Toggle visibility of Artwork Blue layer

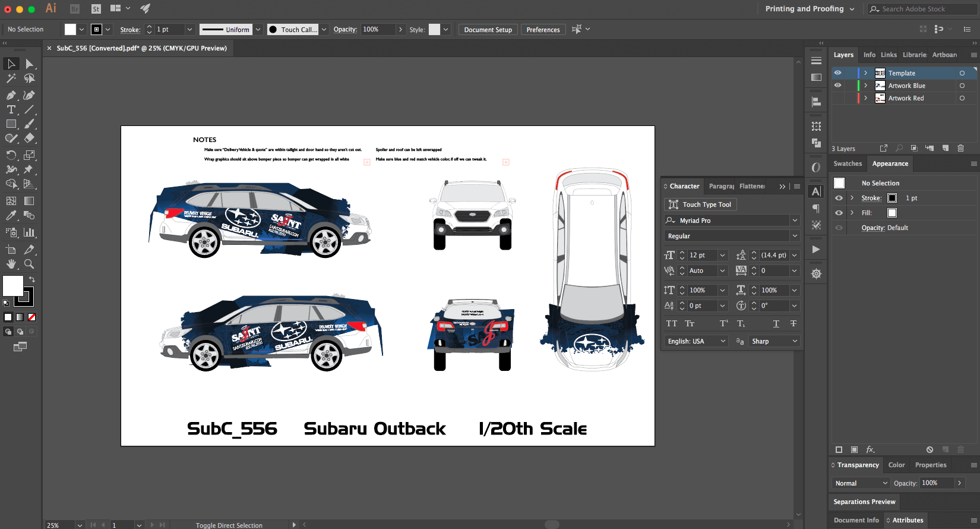(837, 85)
